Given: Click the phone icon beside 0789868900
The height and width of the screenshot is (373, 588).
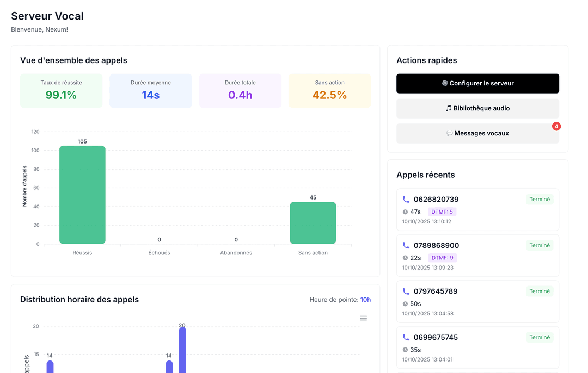Looking at the screenshot, I should (406, 245).
